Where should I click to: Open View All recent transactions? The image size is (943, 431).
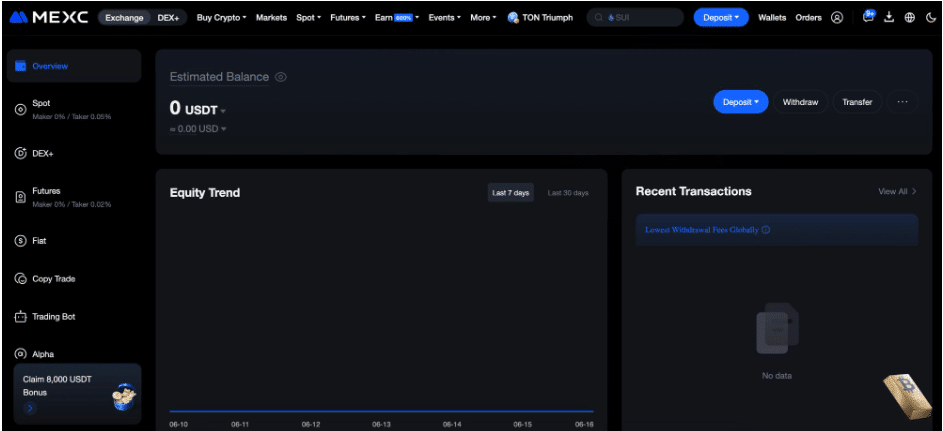(897, 192)
